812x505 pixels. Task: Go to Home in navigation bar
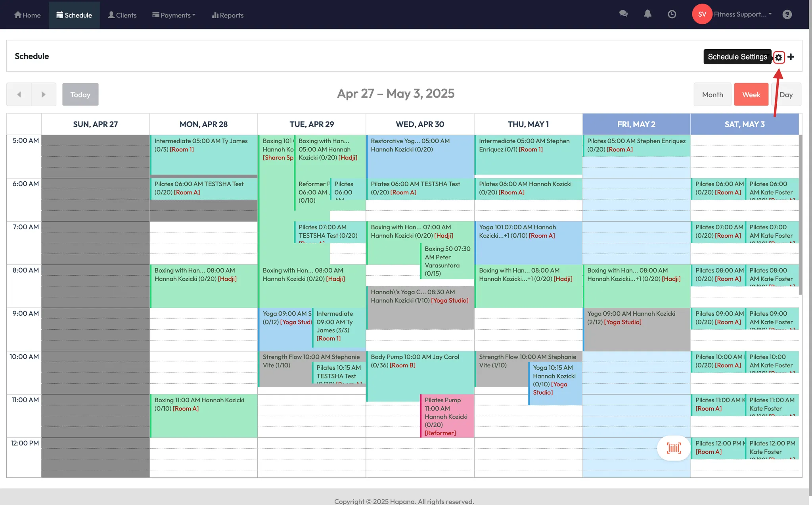click(x=27, y=15)
